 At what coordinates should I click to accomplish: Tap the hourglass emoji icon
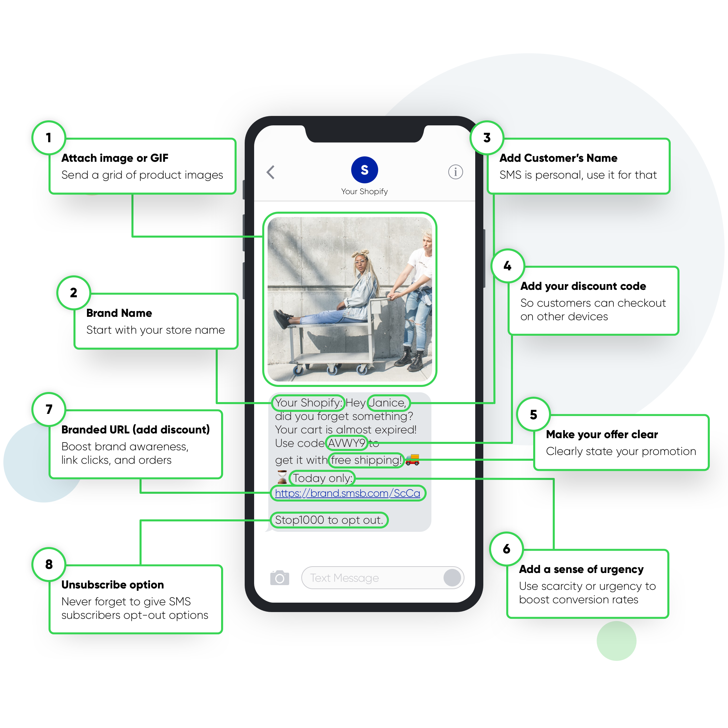[x=282, y=481]
